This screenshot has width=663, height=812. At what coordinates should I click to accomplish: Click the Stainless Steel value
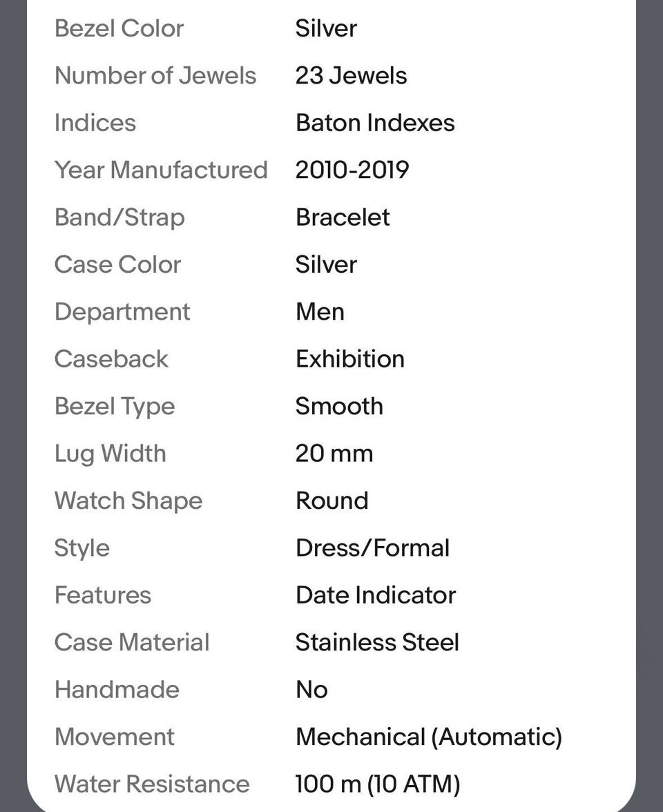(x=377, y=642)
